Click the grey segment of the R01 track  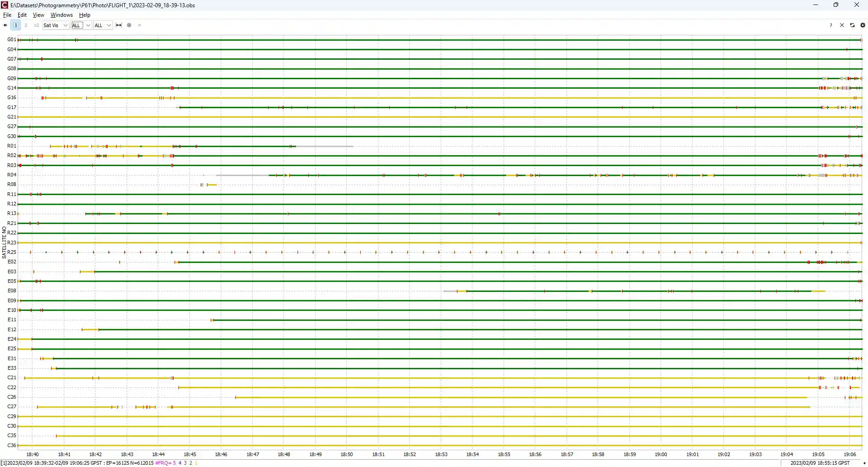click(x=325, y=146)
